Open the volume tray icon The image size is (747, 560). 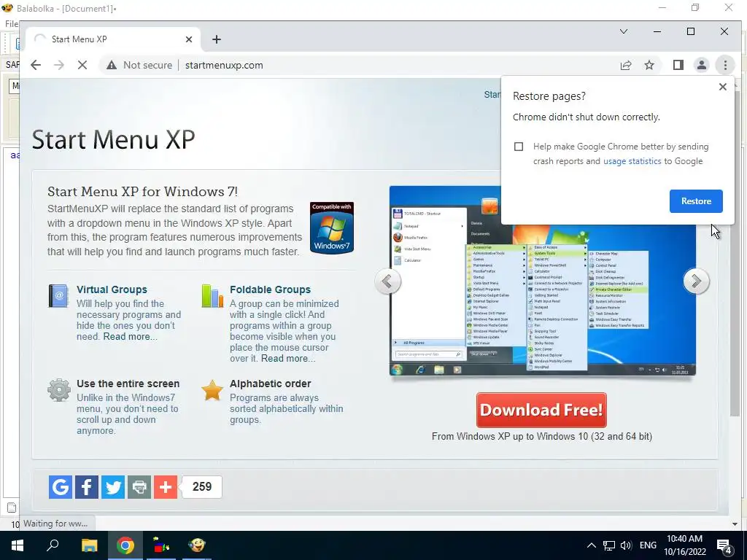626,545
